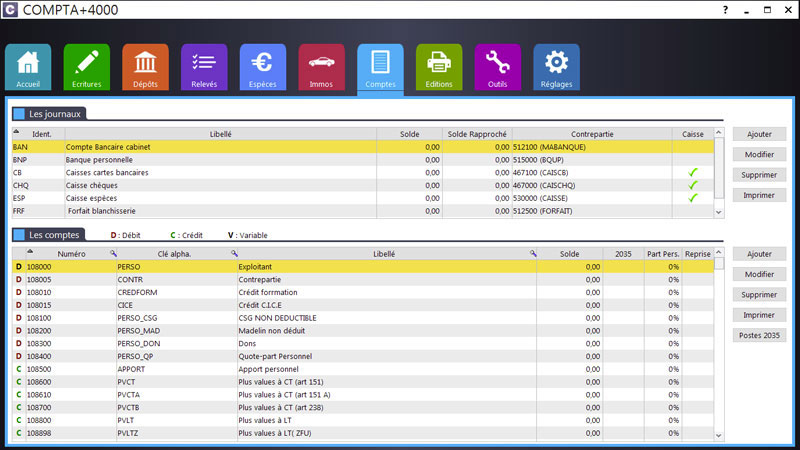This screenshot has height=450, width=800.
Task: Sort journals using Ident. header arrow
Action: coord(16,132)
